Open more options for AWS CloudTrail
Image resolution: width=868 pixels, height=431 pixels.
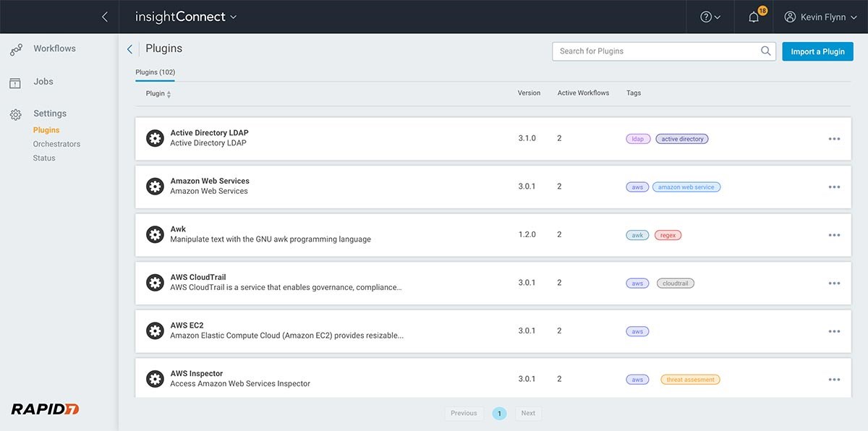(834, 283)
